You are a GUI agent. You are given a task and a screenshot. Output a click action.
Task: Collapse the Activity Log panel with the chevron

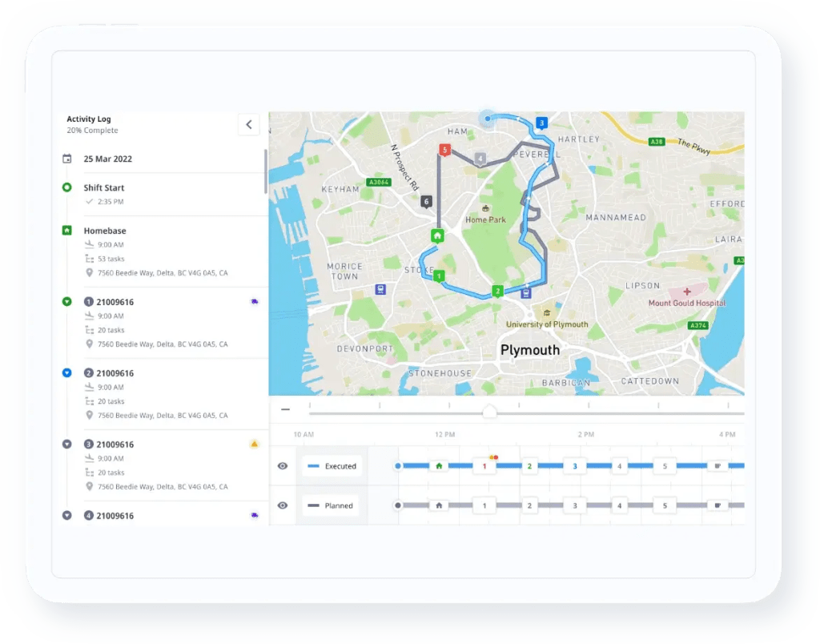click(248, 125)
